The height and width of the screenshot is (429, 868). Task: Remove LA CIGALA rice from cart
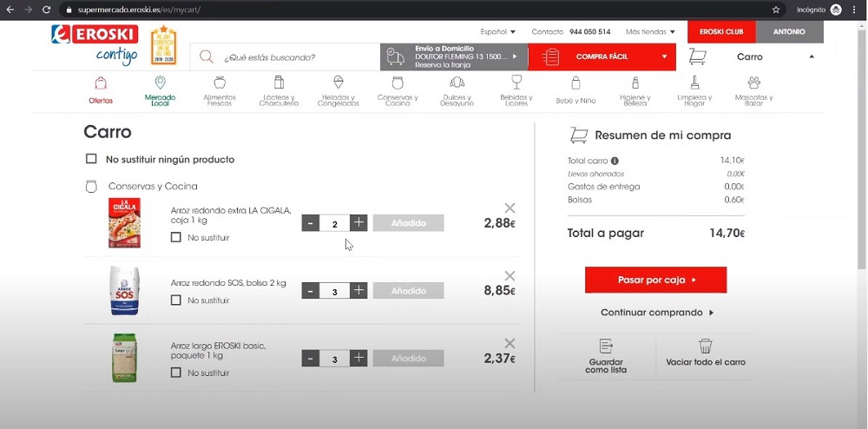click(510, 208)
